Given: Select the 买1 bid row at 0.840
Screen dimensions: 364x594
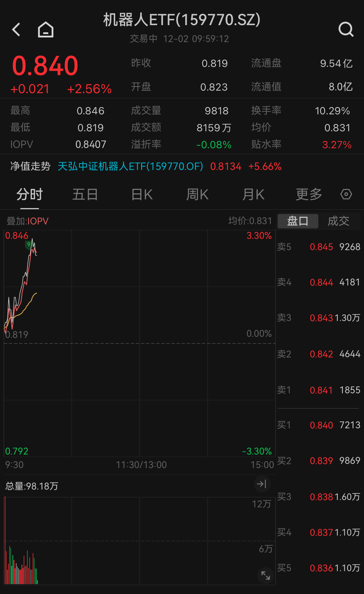Looking at the screenshot, I should tap(319, 425).
